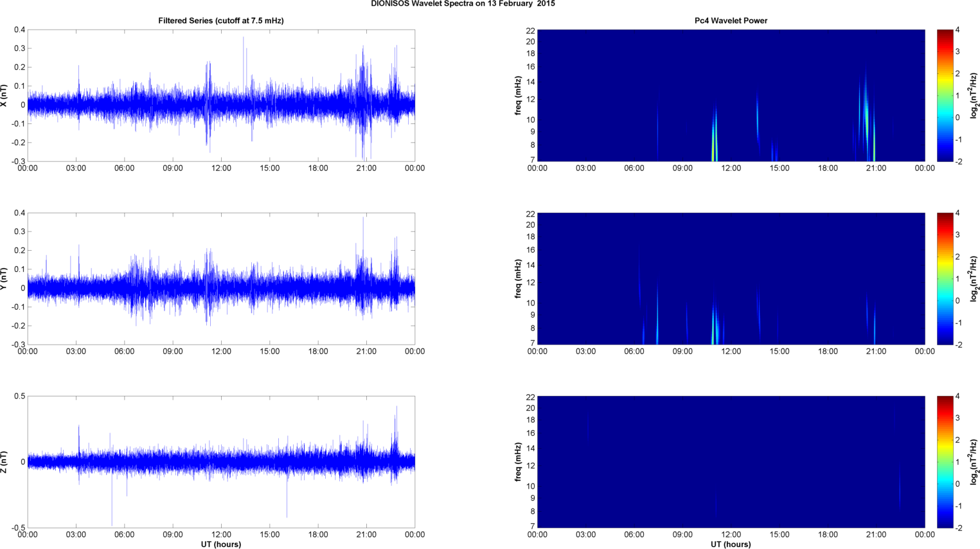Image resolution: width=980 pixels, height=549 pixels.
Task: Click the DIONISOS Wavelet Spectra main title
Action: click(463, 4)
